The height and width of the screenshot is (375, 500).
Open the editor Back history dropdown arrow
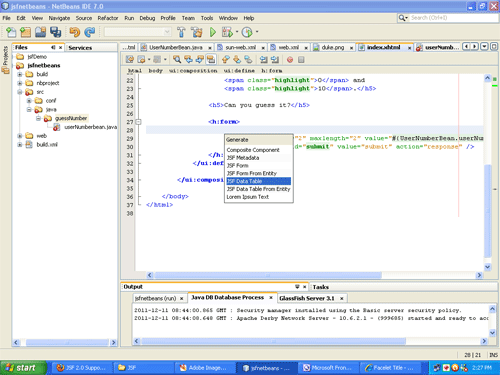click(149, 60)
